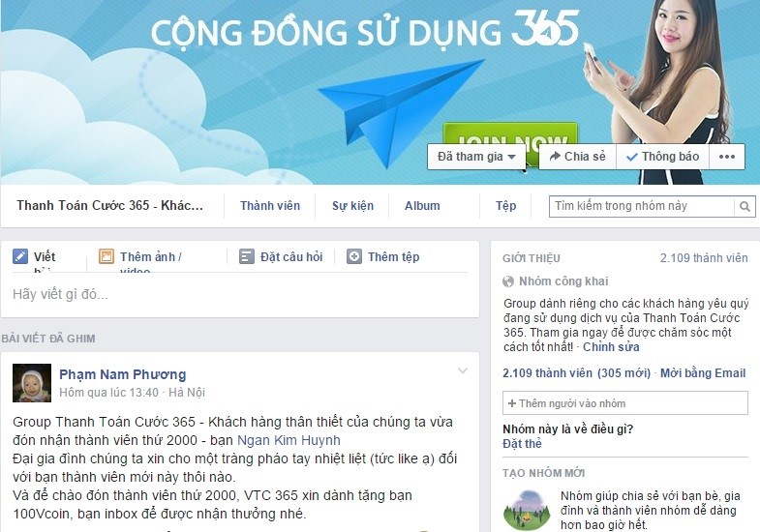Open the Đã tham gia dropdown
The height and width of the screenshot is (532, 760).
point(476,157)
